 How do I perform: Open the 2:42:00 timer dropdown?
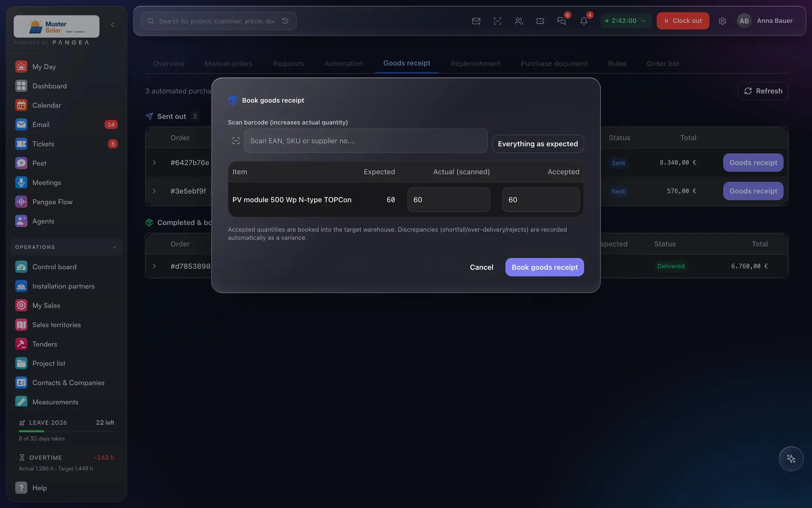click(626, 21)
